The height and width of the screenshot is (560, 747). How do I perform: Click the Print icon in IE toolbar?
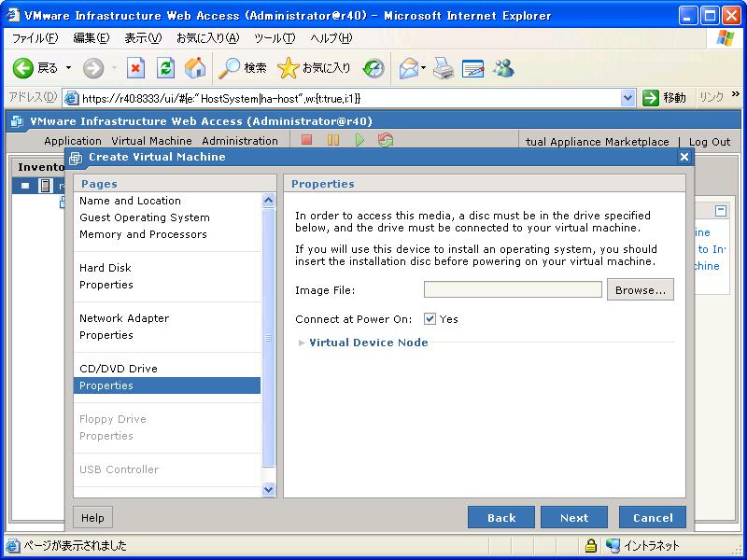tap(444, 68)
